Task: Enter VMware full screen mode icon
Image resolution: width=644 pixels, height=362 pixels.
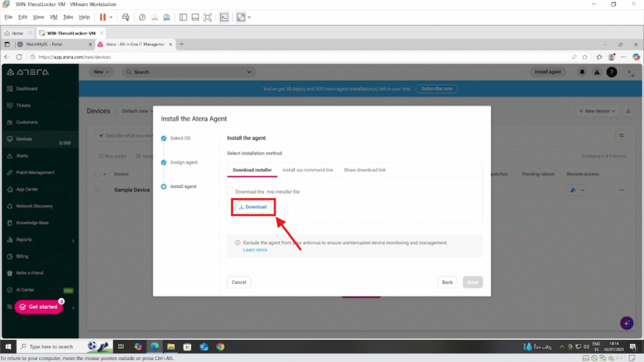Action: (208, 17)
